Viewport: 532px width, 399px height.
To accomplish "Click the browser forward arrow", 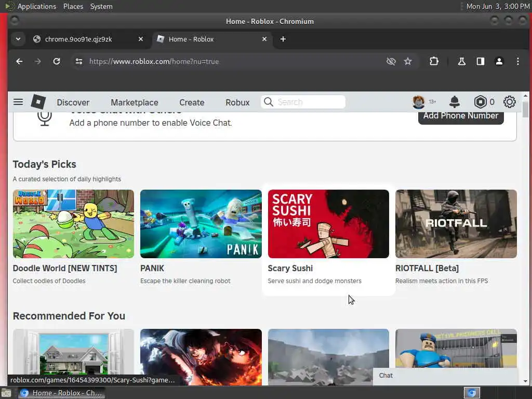I will (x=38, y=61).
